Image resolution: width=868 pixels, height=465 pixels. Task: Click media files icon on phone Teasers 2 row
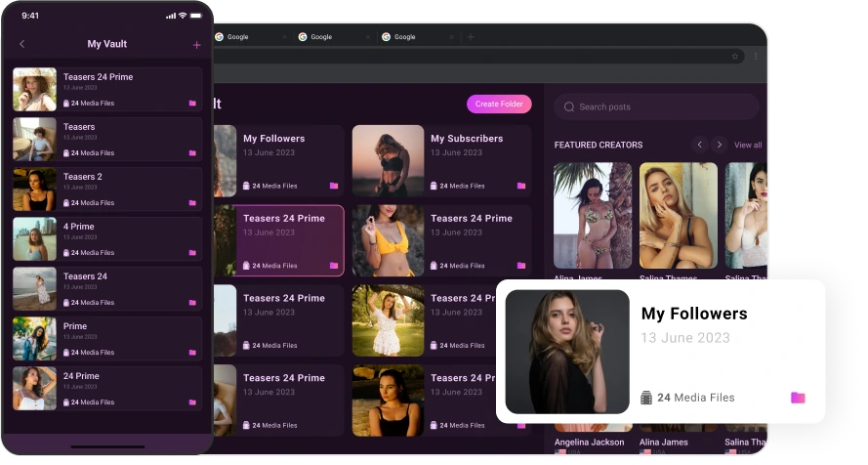click(x=66, y=202)
